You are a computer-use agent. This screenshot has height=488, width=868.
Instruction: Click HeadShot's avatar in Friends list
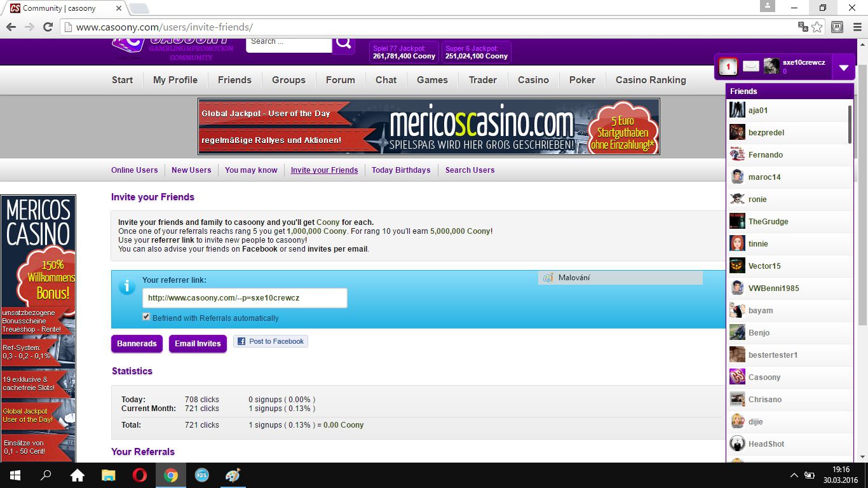737,444
